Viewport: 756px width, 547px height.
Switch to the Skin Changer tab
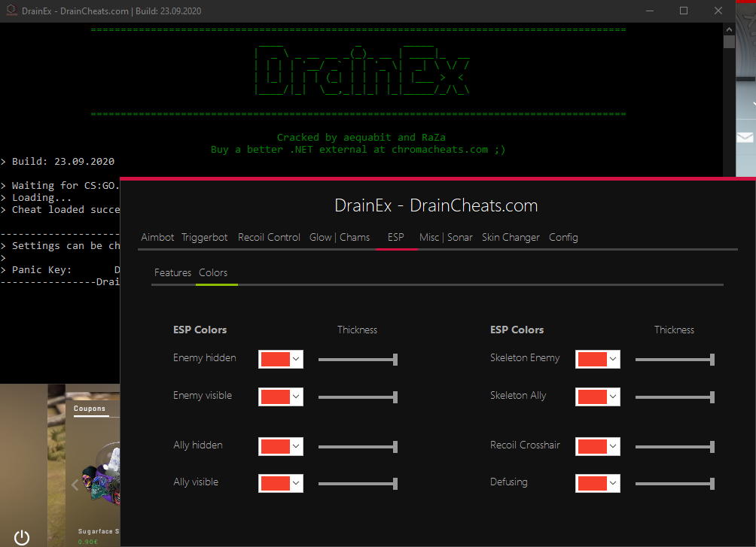point(511,237)
